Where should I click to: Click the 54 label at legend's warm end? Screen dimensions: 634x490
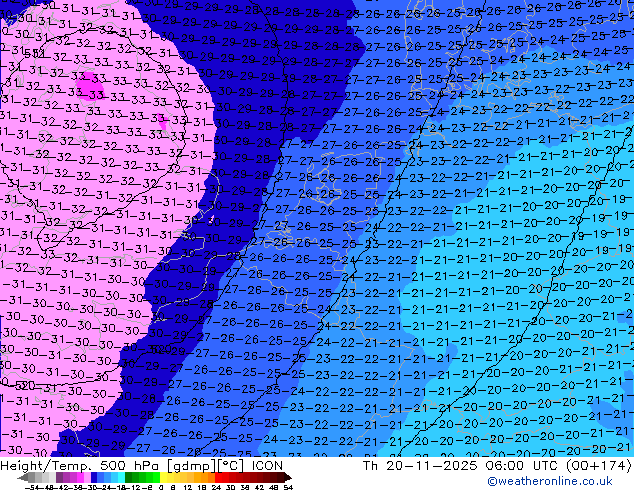(x=287, y=487)
